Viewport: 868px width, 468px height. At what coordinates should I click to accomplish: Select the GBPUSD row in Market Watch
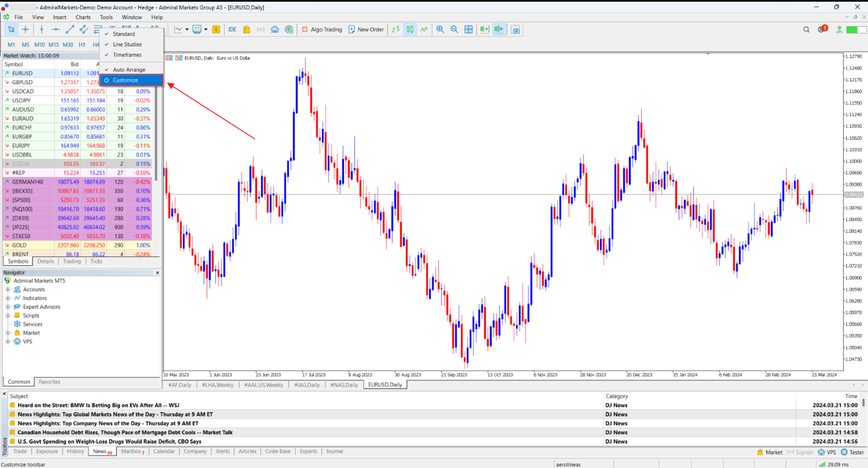(x=78, y=82)
